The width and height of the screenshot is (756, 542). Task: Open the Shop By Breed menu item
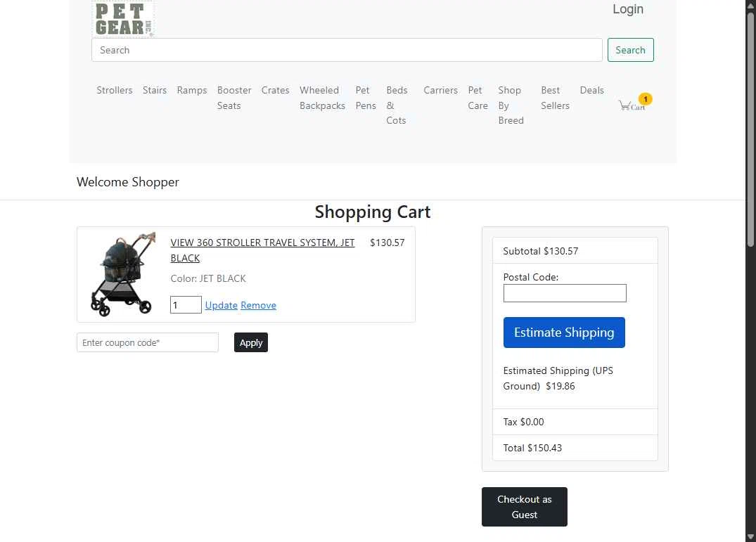511,105
